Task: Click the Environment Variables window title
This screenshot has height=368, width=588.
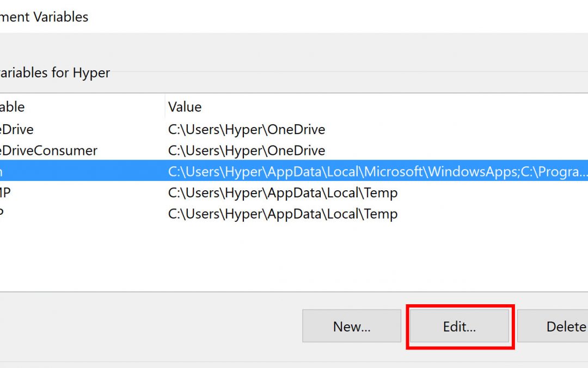Action: tap(44, 17)
